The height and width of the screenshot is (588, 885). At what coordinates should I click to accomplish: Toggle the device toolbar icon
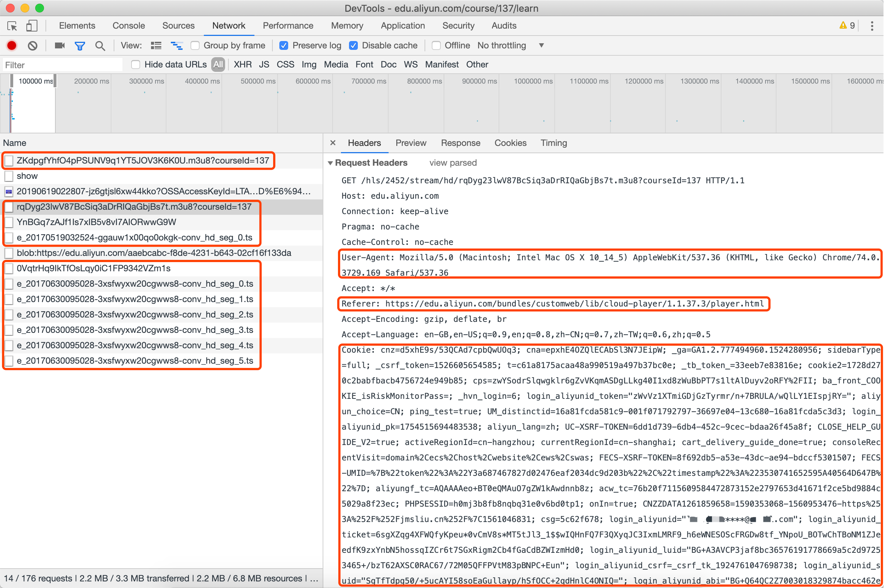pyautogui.click(x=32, y=26)
